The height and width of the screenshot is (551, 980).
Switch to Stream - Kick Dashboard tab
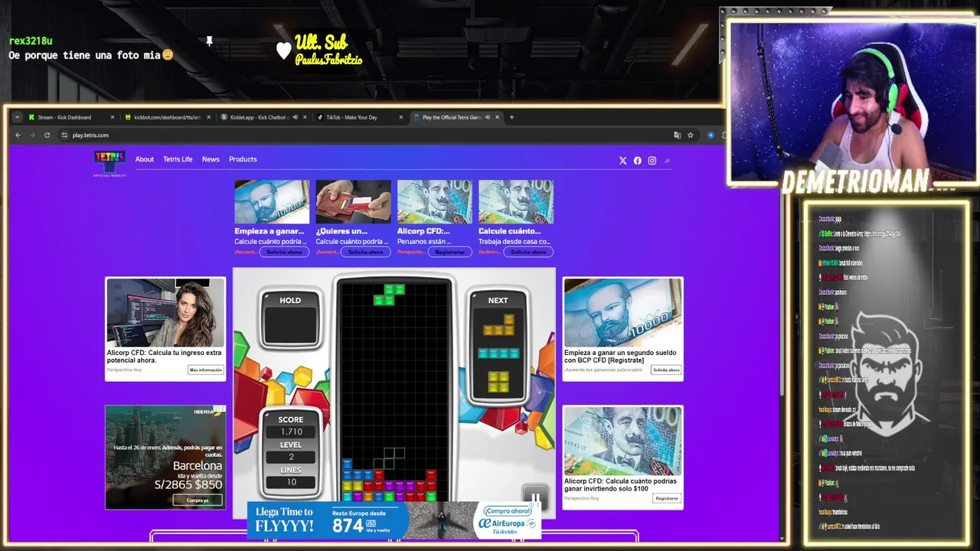[70, 117]
